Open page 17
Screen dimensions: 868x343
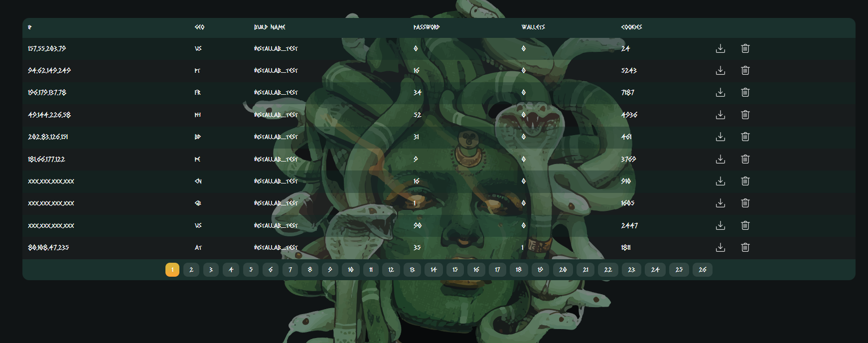coord(497,270)
